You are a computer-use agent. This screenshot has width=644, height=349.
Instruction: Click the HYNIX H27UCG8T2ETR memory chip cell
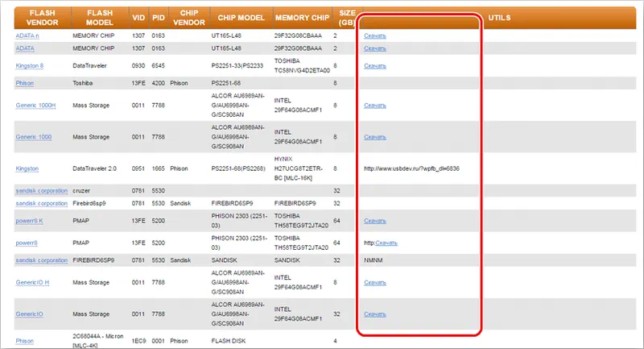pos(299,168)
